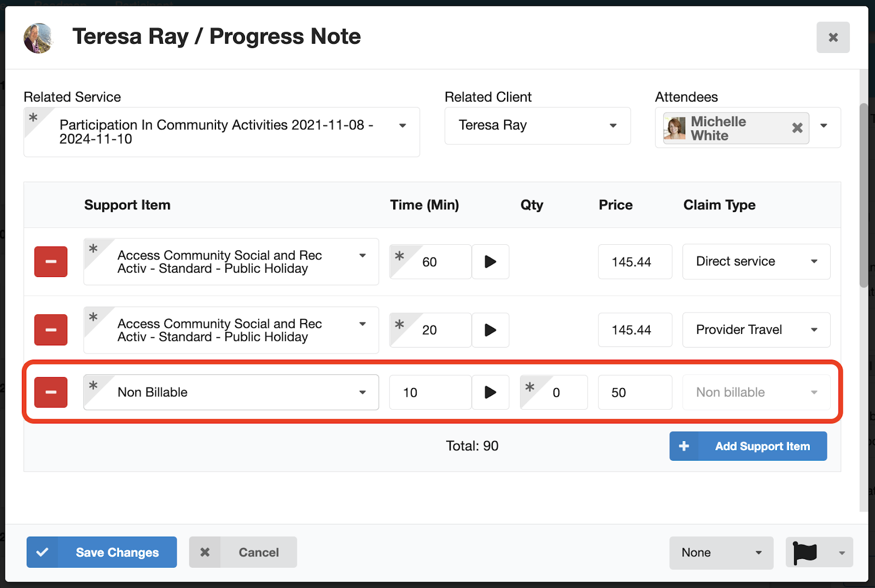Remove the Direct service support item row
The height and width of the screenshot is (588, 875).
click(x=51, y=262)
